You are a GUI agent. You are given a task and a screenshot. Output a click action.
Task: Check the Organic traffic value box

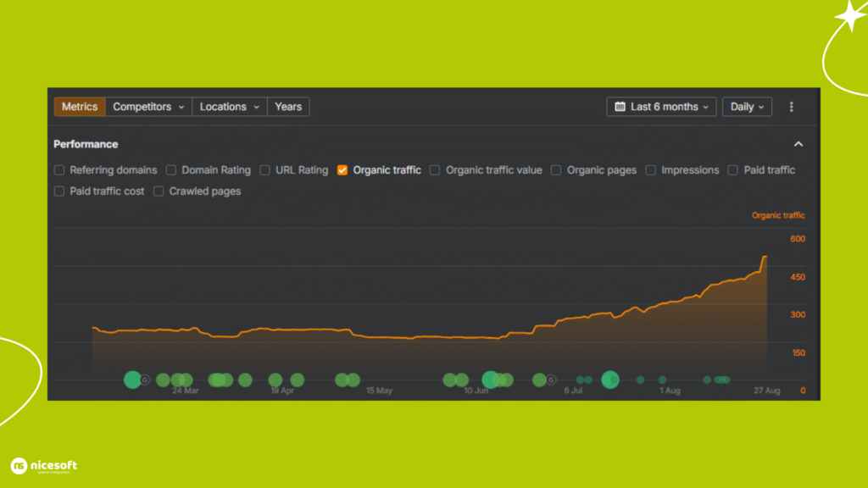pos(435,169)
